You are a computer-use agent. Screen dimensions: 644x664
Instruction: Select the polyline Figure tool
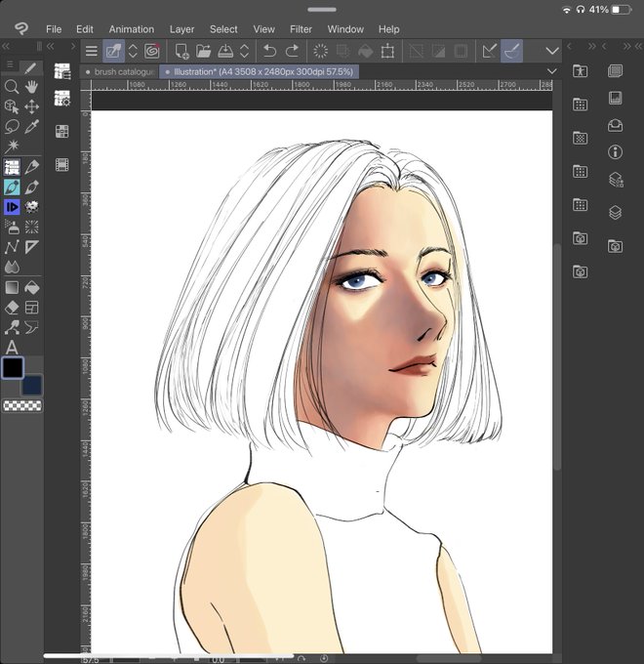[x=12, y=247]
